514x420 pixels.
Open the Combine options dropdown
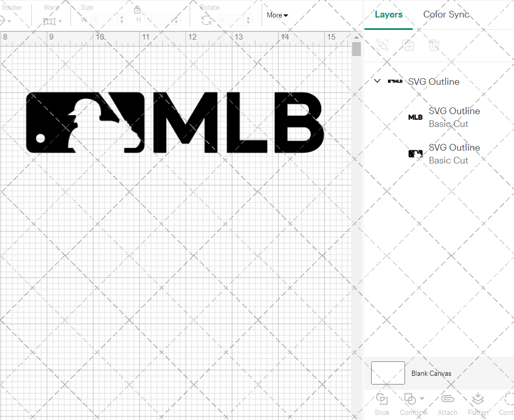421,399
